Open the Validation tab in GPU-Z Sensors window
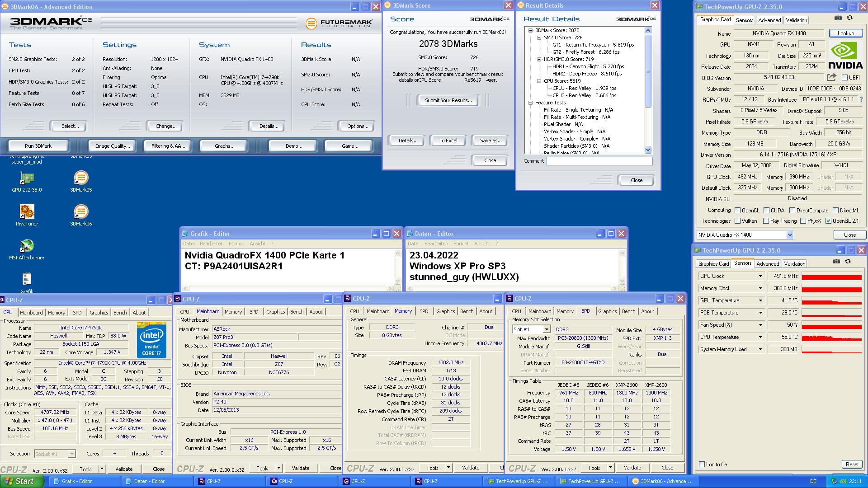868x488 pixels. (x=795, y=264)
